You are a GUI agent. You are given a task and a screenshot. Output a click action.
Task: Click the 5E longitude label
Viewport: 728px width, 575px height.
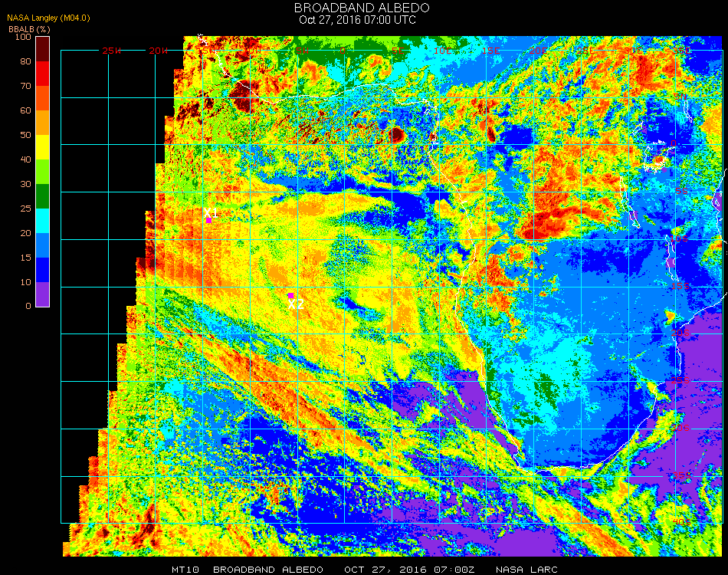point(398,51)
